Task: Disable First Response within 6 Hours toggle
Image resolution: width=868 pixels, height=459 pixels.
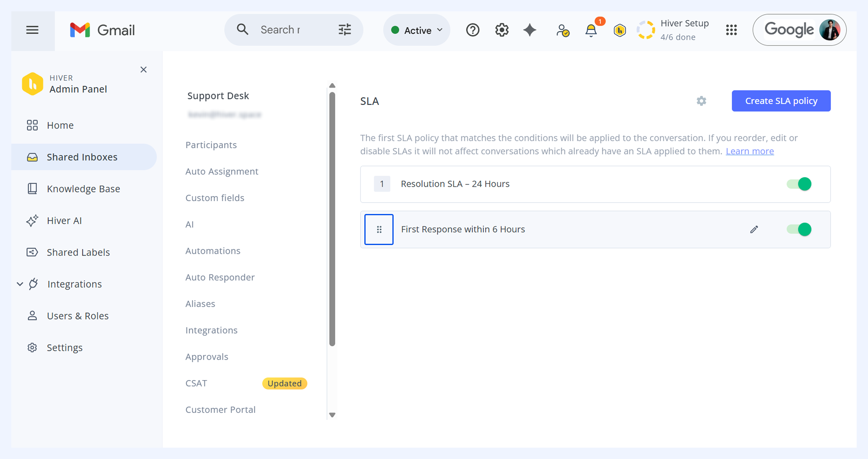Action: pyautogui.click(x=799, y=229)
